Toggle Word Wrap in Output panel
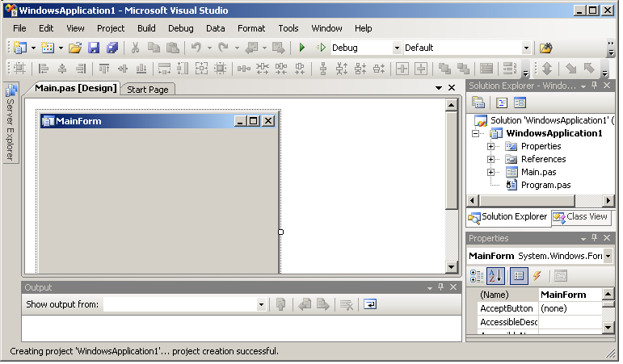Viewport: 623px width, 364px height. click(x=369, y=304)
